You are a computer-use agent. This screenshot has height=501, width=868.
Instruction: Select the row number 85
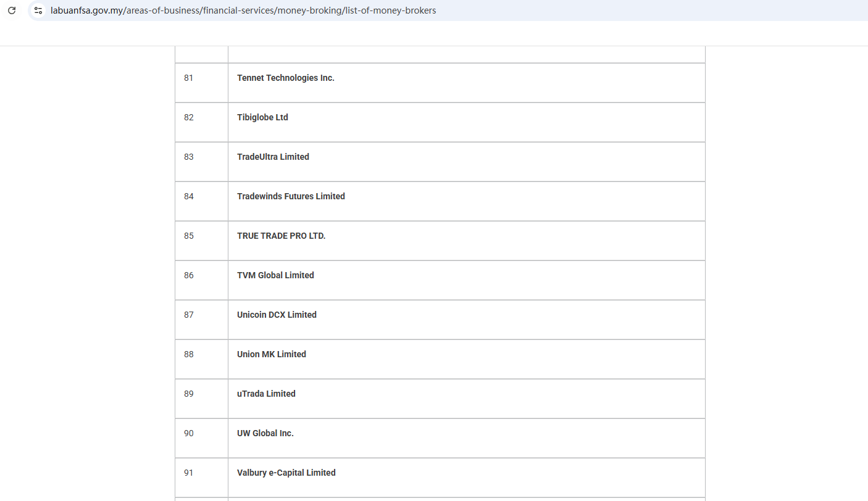(x=188, y=236)
